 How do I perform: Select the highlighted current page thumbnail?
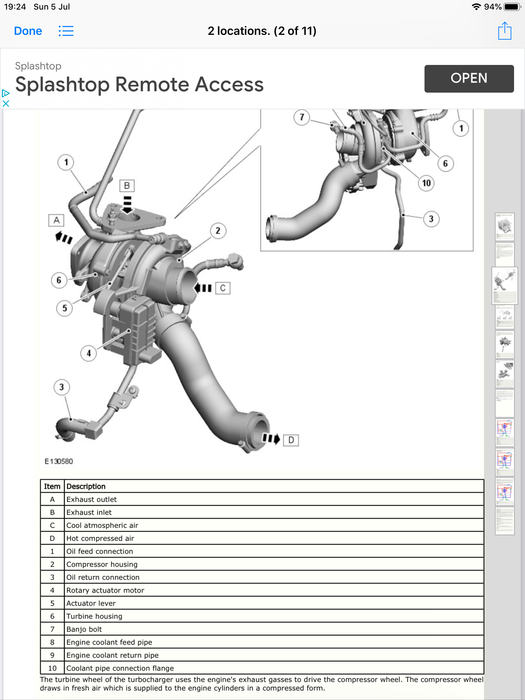(x=504, y=286)
